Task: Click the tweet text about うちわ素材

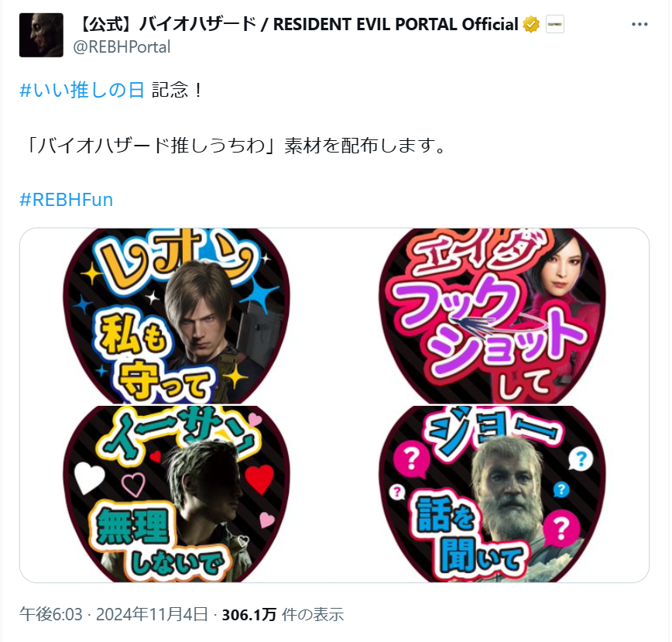Action: pos(235,146)
